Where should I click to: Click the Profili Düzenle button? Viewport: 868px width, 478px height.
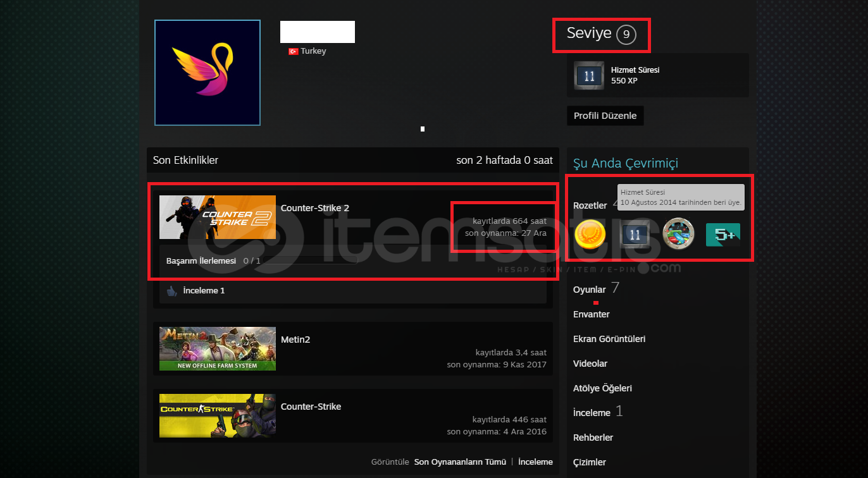click(605, 116)
